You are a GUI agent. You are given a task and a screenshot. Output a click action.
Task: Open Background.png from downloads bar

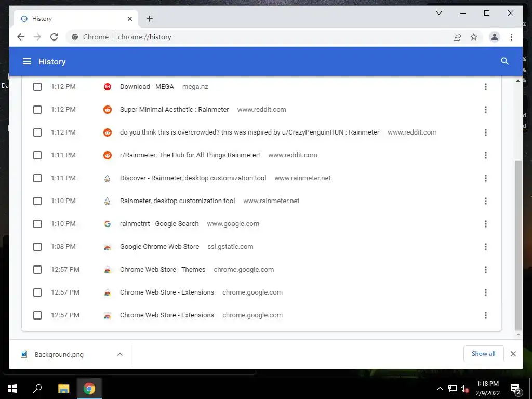click(59, 354)
